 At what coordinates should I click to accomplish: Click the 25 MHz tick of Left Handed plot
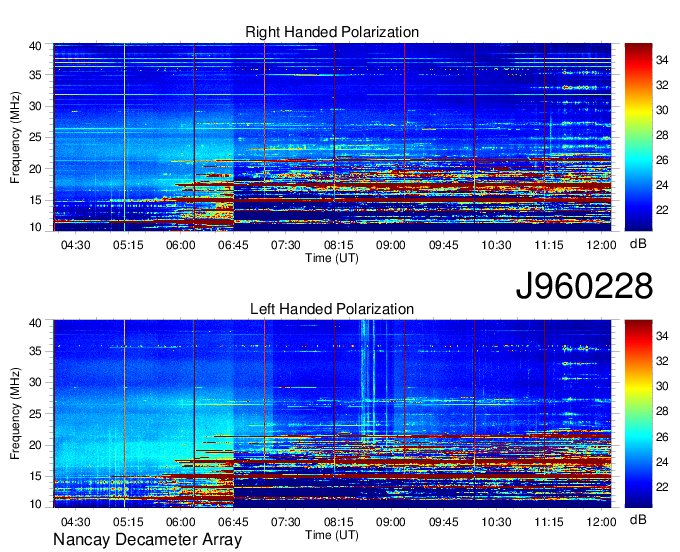pos(35,414)
